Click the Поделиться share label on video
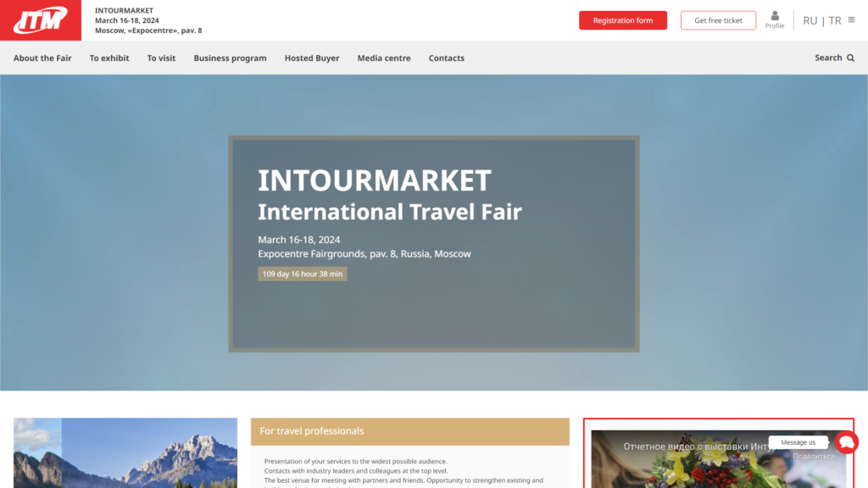 (x=814, y=457)
